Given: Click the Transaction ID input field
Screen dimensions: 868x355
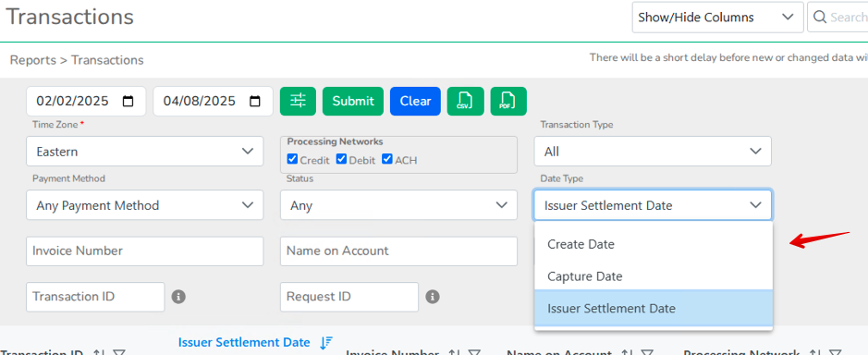Looking at the screenshot, I should click(95, 297).
